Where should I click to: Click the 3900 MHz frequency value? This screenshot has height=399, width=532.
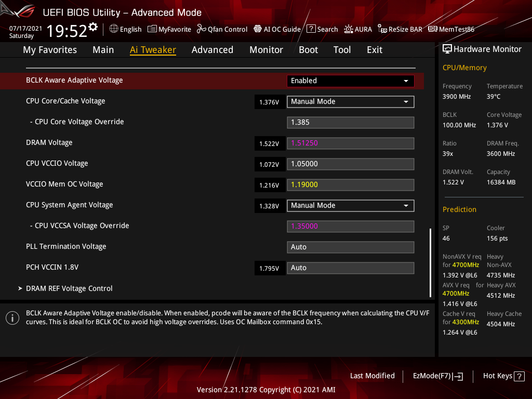click(x=457, y=97)
